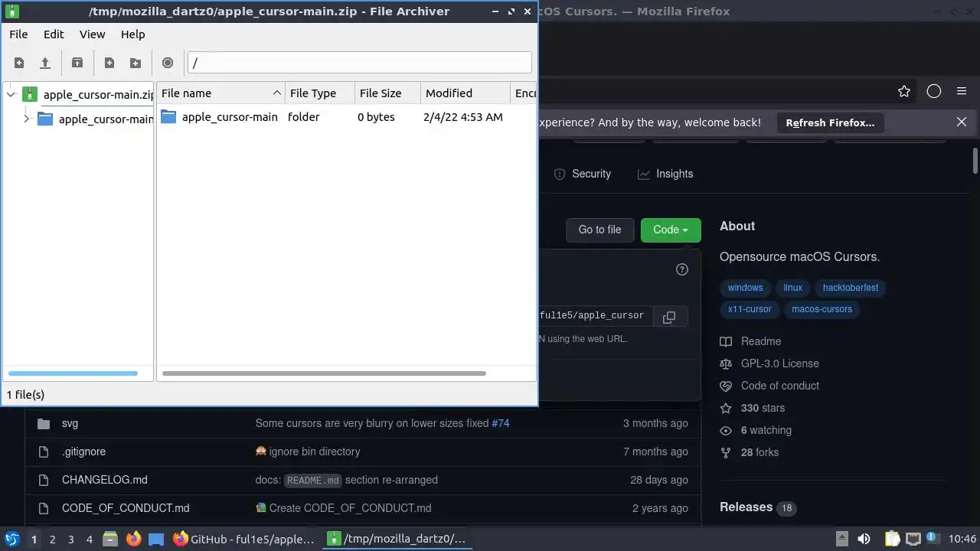Click the help question-mark icon in Code popup

point(682,269)
